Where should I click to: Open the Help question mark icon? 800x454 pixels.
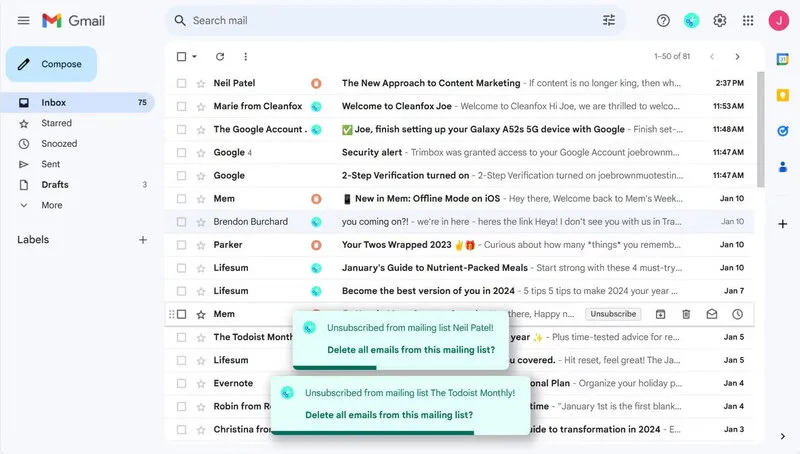pyautogui.click(x=663, y=20)
